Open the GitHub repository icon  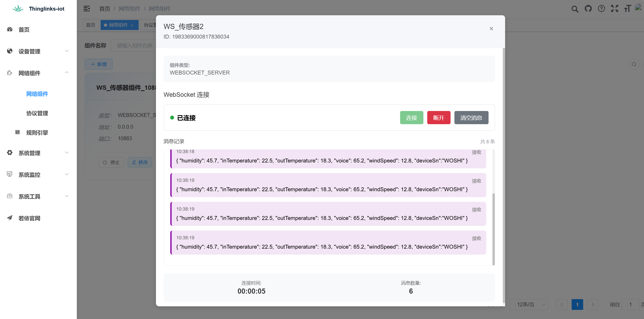[588, 9]
